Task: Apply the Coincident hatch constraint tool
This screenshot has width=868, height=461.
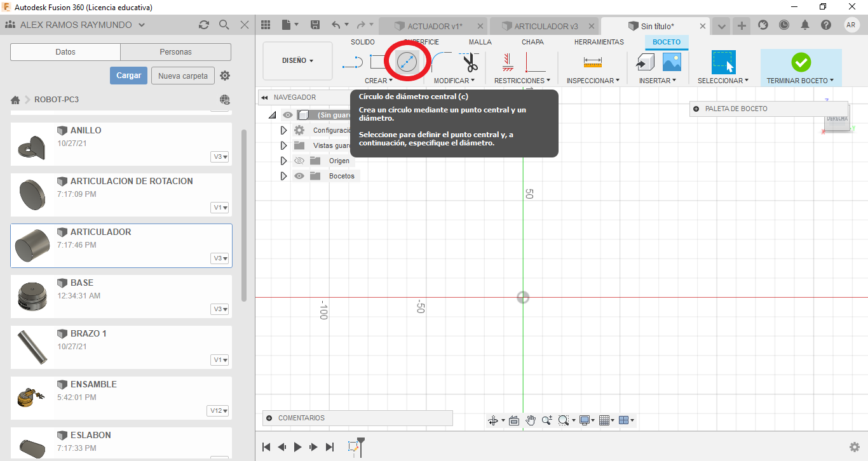Action: tap(507, 62)
